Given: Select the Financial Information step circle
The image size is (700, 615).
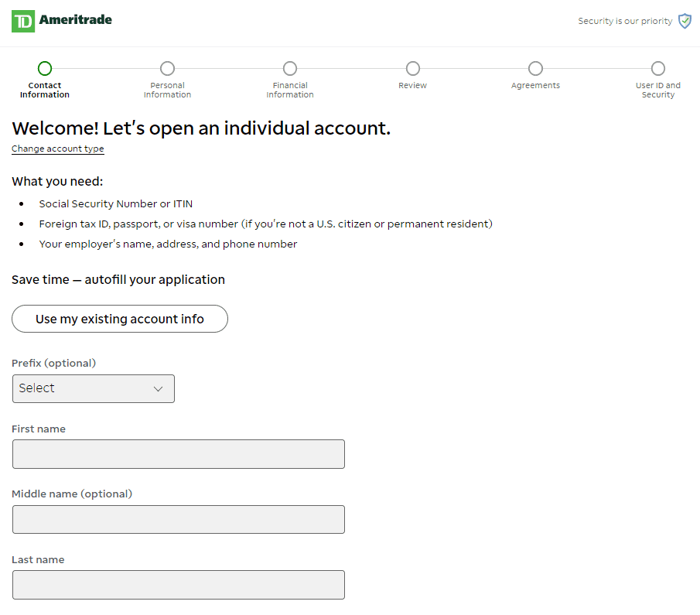Looking at the screenshot, I should (x=290, y=68).
